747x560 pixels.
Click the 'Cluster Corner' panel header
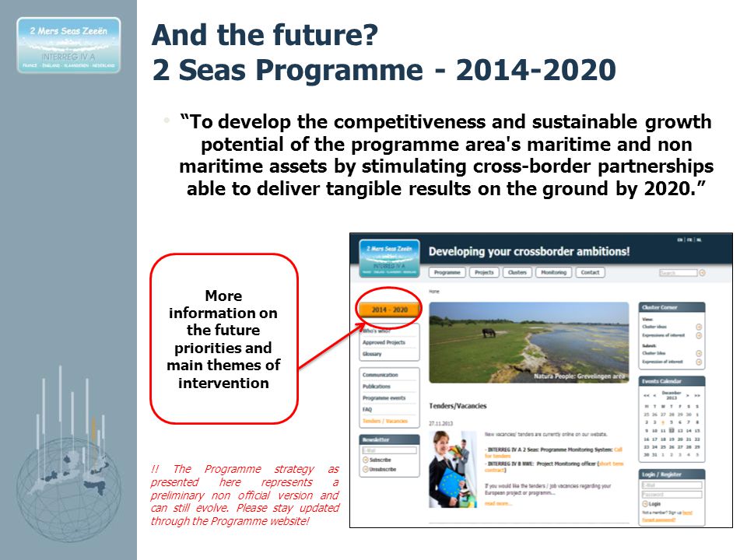672,308
